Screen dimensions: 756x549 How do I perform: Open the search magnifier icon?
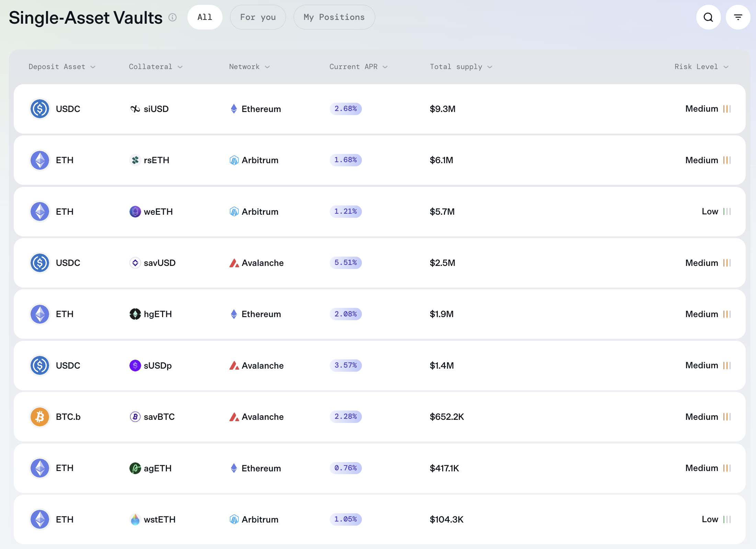pos(708,17)
